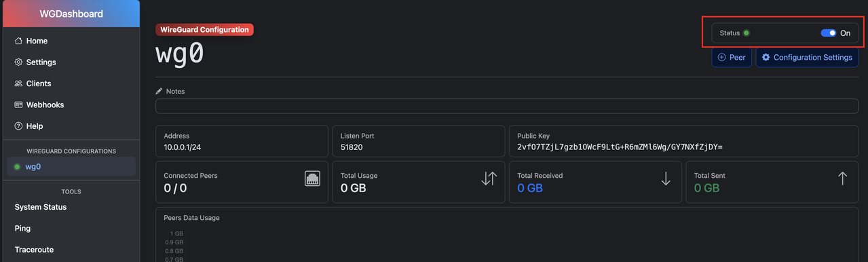Select the wg0 configuration in sidebar
The width and height of the screenshot is (868, 262).
pyautogui.click(x=71, y=167)
